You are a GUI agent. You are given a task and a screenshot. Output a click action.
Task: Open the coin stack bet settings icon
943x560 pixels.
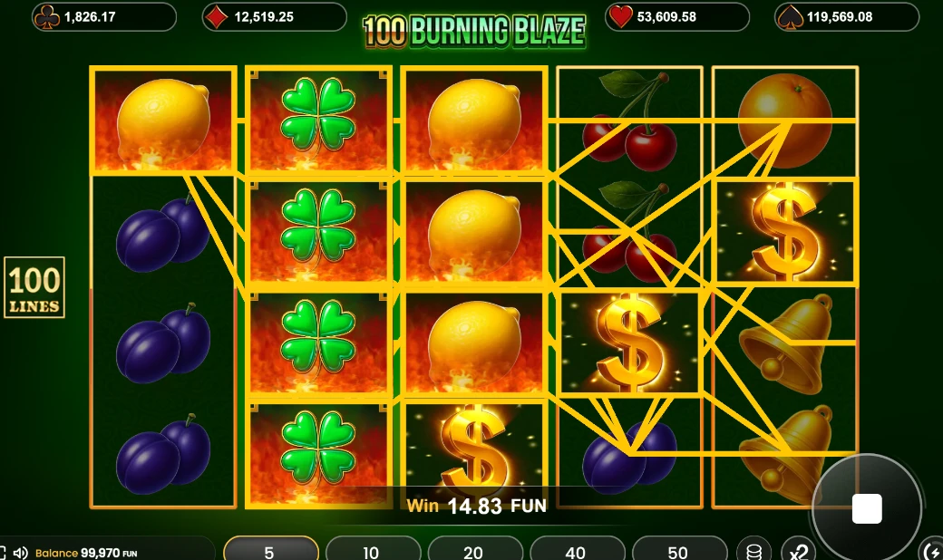753,550
